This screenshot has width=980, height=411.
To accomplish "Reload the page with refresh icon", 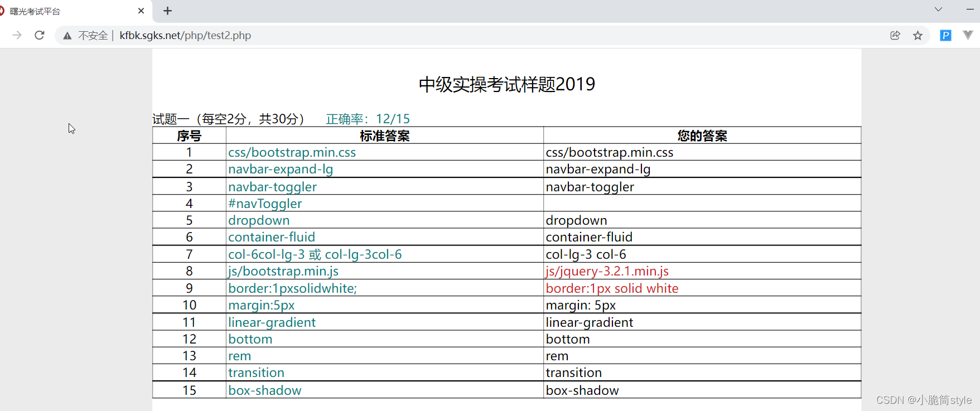I will click(x=40, y=35).
